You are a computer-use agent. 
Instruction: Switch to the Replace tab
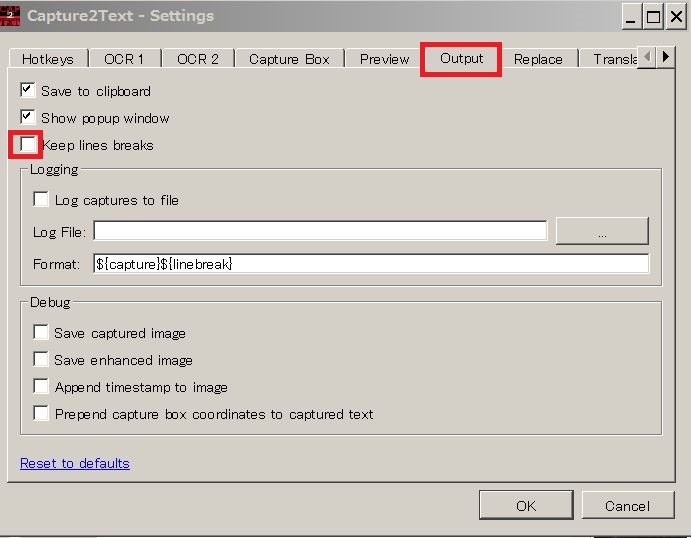click(x=538, y=59)
